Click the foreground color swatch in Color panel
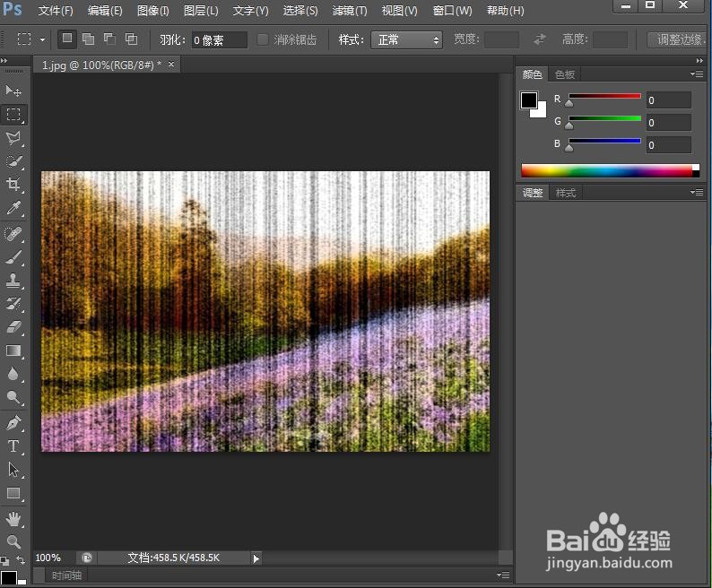Image resolution: width=712 pixels, height=588 pixels. click(x=529, y=99)
